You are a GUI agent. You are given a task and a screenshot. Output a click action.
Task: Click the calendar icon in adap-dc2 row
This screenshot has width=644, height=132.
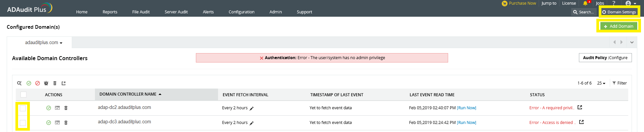tap(57, 108)
